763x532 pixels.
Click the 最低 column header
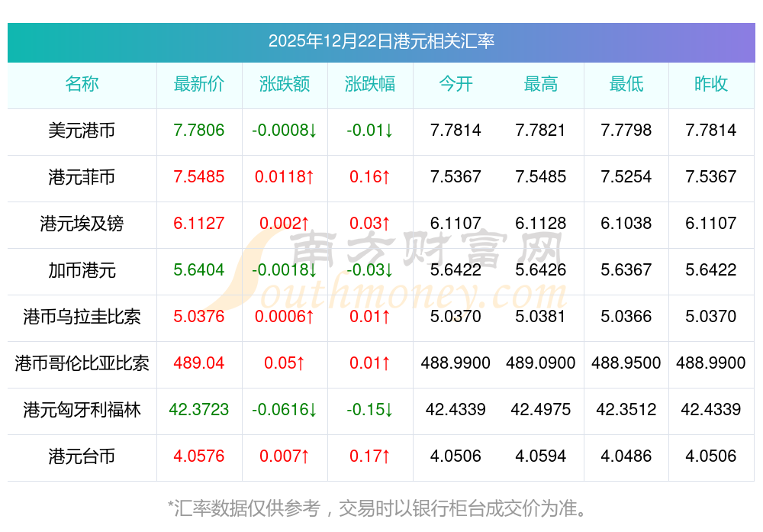pos(626,84)
